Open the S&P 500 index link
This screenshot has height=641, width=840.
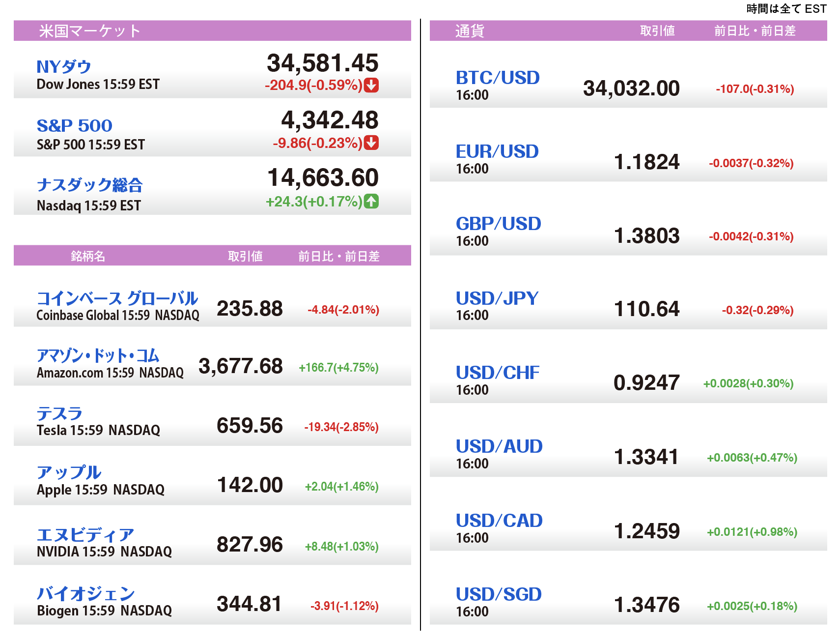click(75, 125)
